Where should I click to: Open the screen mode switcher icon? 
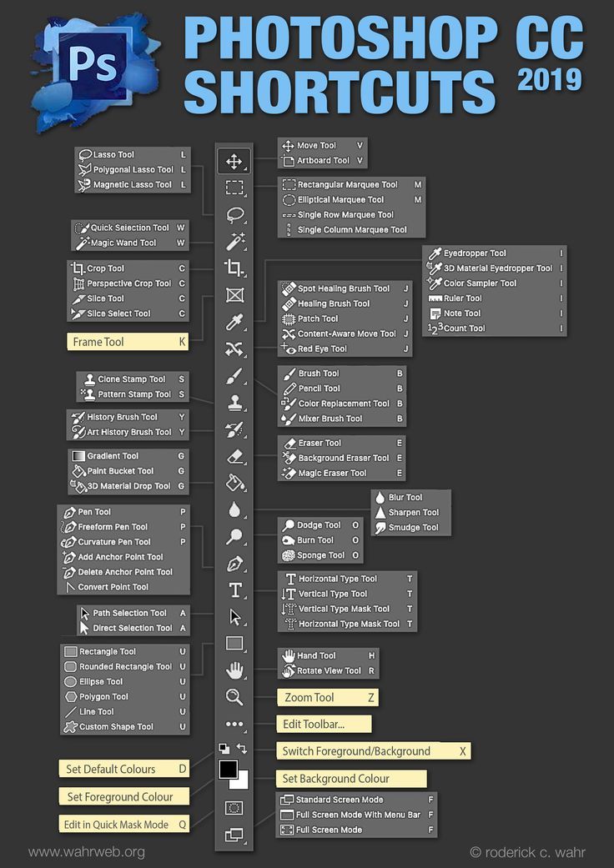pos(234,835)
